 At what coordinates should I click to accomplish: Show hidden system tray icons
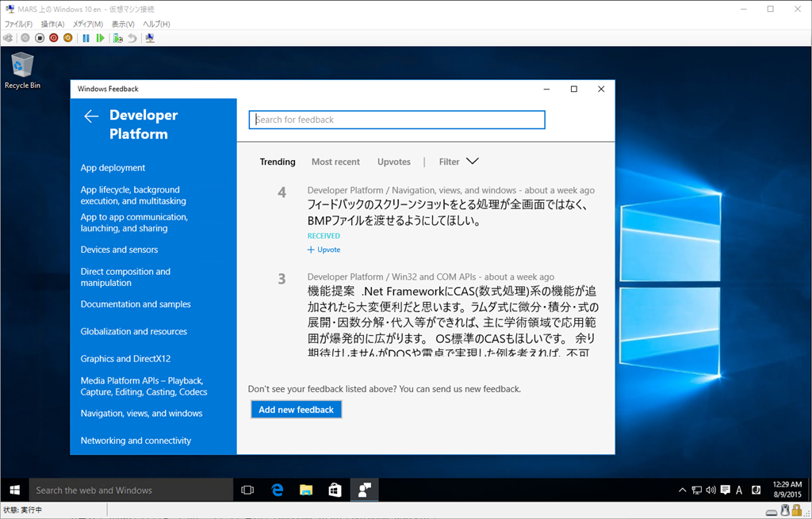[682, 490]
